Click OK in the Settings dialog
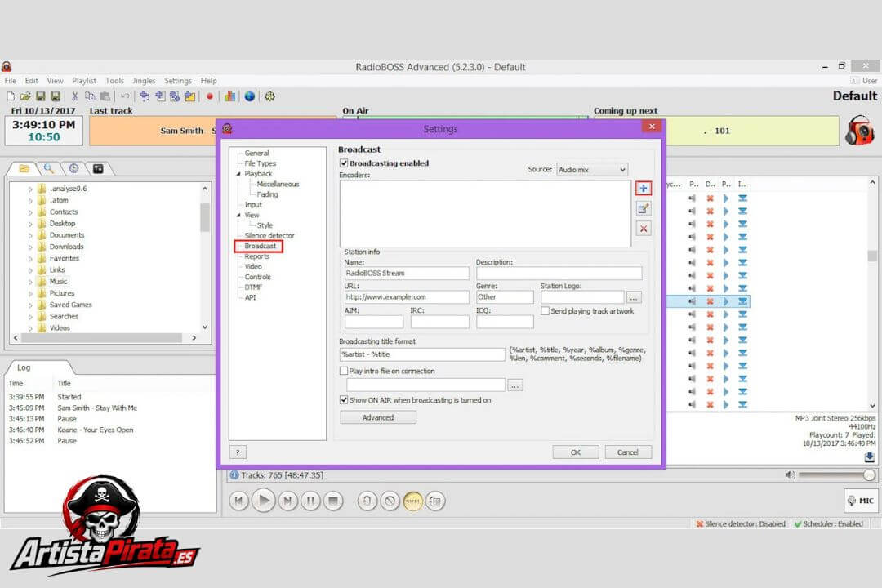 pyautogui.click(x=576, y=452)
